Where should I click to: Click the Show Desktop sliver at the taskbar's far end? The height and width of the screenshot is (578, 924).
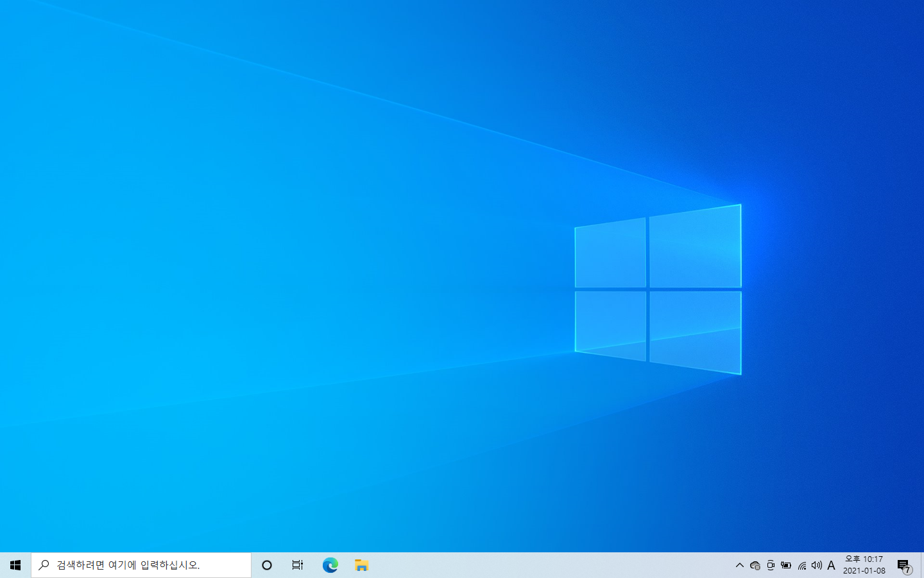[922, 565]
